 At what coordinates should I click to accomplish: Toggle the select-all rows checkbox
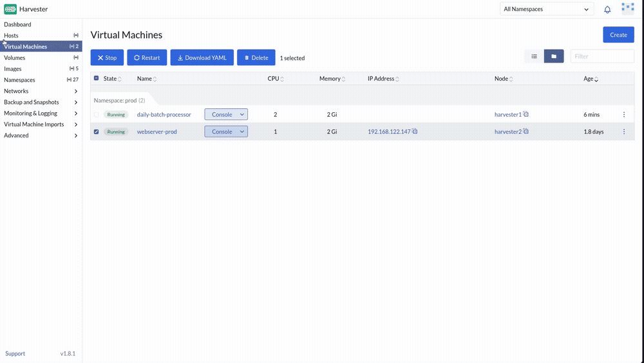tap(96, 78)
